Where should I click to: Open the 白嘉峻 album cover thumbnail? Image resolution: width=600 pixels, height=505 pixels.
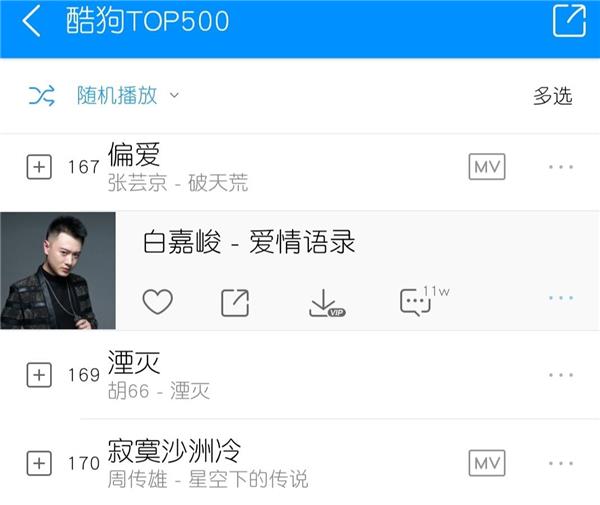pos(58,270)
